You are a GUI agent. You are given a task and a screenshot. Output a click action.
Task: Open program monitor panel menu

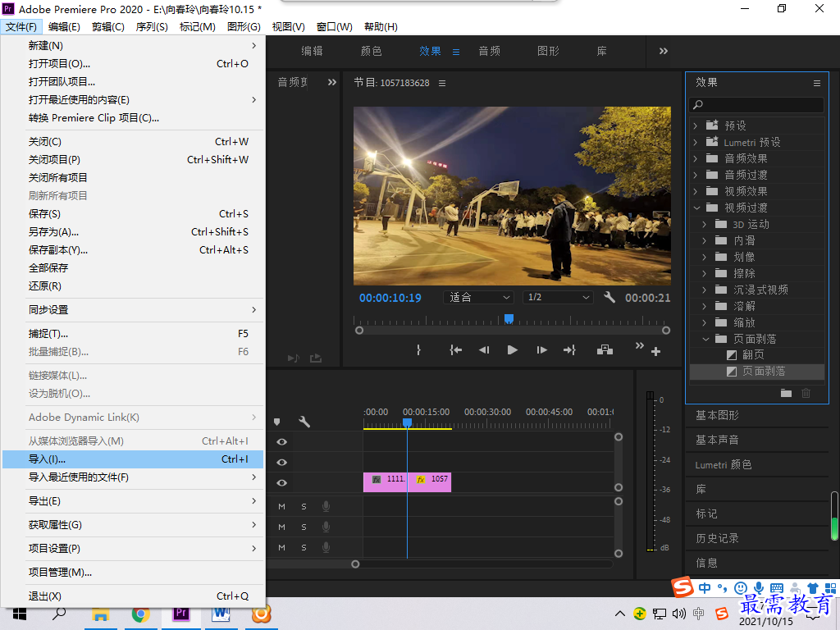(x=442, y=83)
